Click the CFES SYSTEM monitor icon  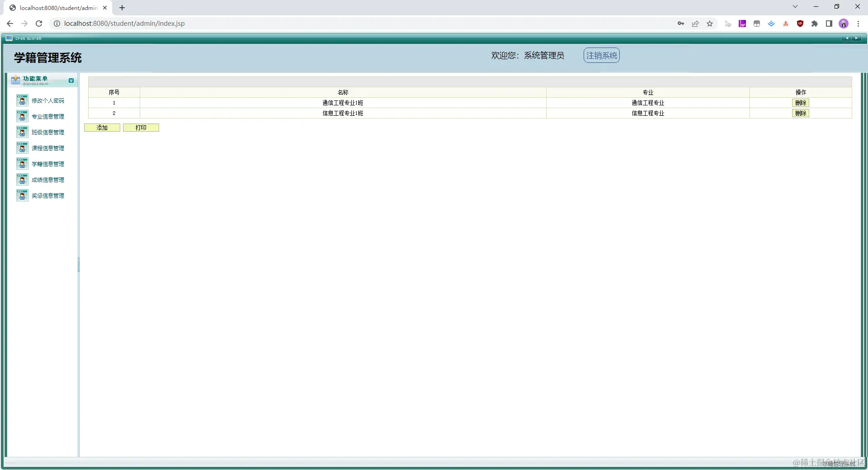(9, 38)
